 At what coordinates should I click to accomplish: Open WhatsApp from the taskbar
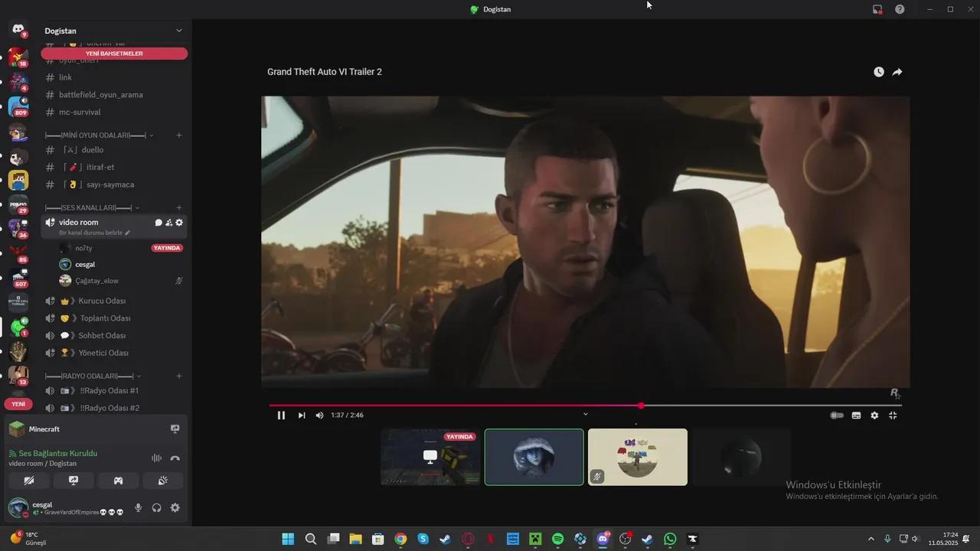(670, 539)
